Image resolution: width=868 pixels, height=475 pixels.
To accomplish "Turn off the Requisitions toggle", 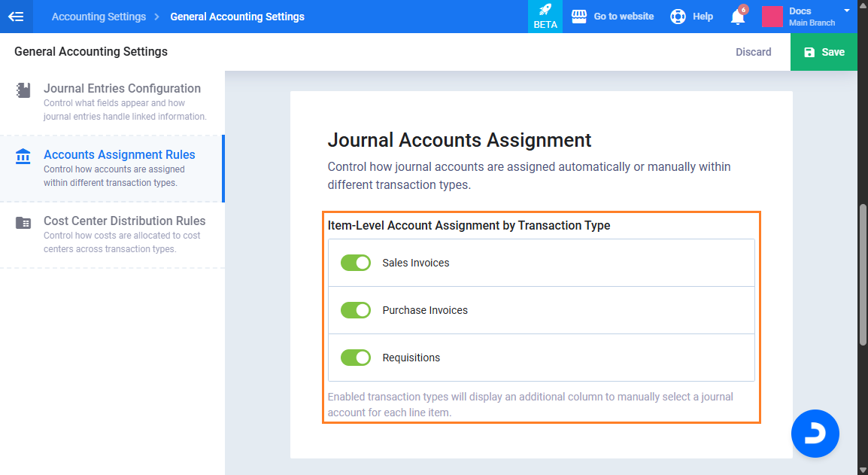I will pos(356,358).
